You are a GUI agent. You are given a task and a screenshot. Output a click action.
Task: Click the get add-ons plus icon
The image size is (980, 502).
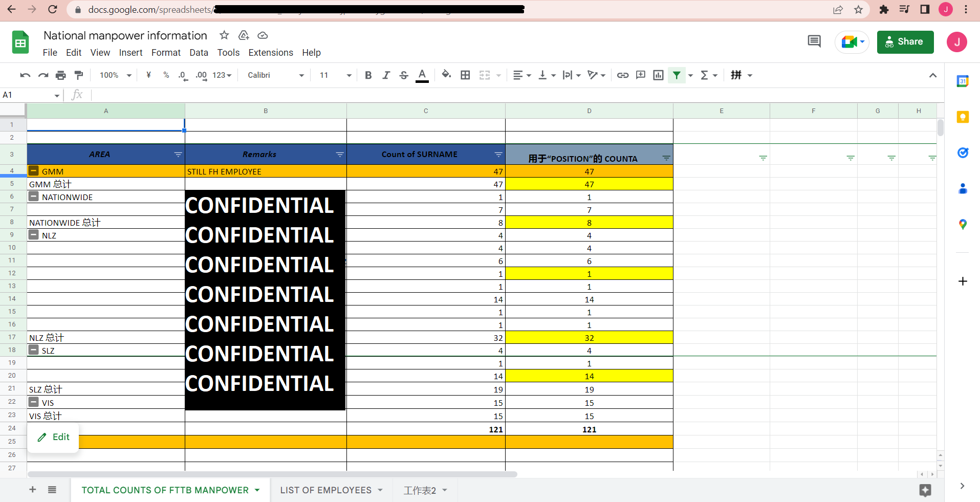[963, 281]
